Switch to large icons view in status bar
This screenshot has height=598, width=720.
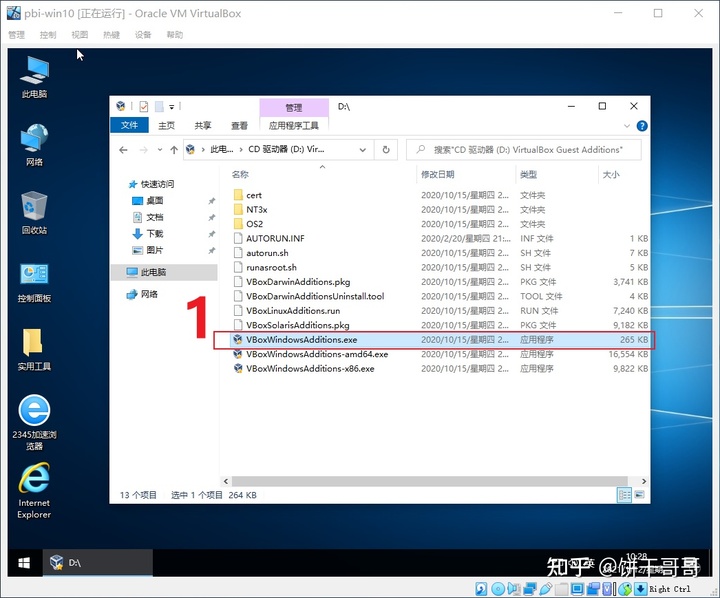(639, 495)
